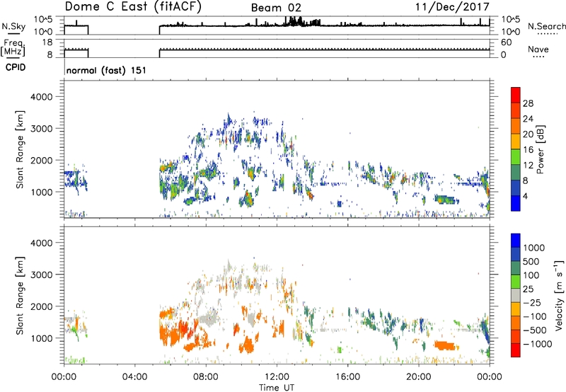Pick the light green segment of Velocity color bar
This screenshot has height=392, width=566.
(x=516, y=282)
